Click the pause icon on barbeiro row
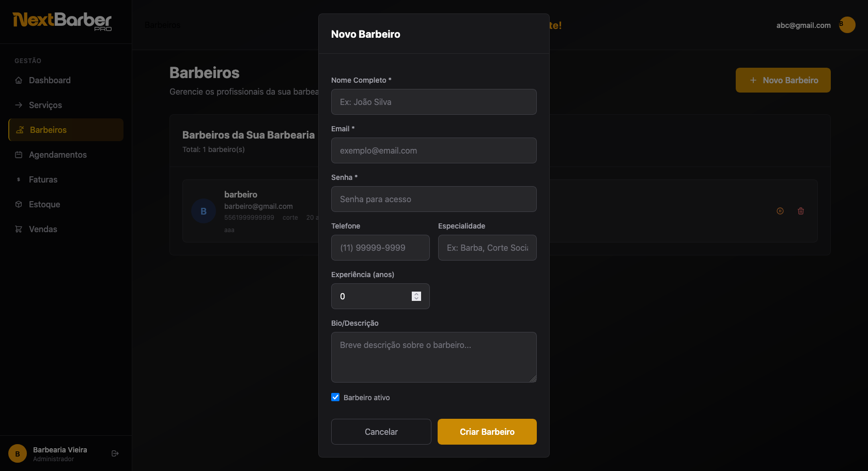Viewport: 868px width, 471px height. click(780, 211)
